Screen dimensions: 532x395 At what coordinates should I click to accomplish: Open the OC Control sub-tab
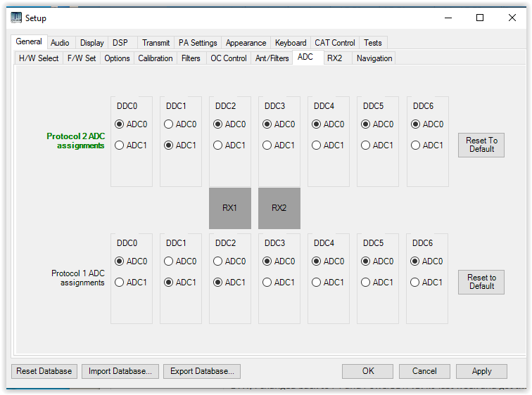(x=229, y=58)
